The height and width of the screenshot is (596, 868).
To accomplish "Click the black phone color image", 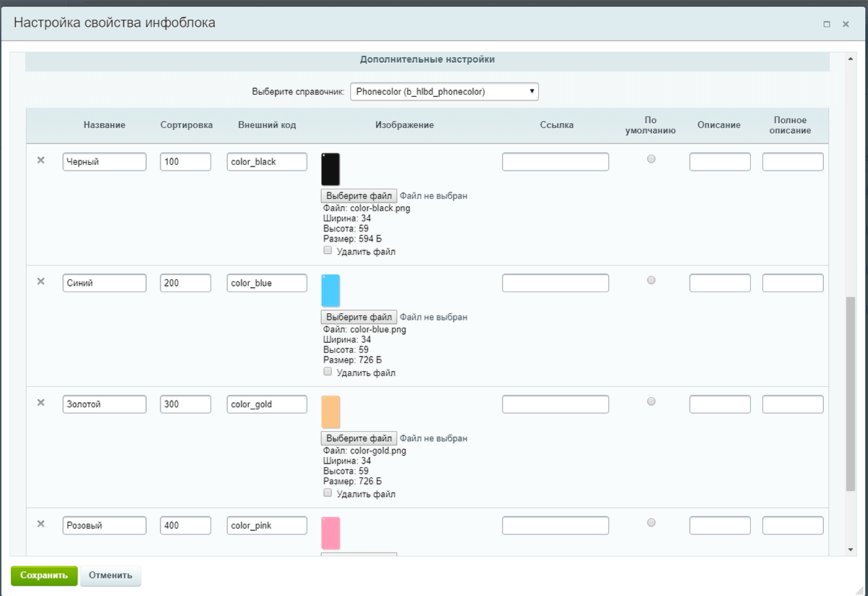I will pyautogui.click(x=331, y=169).
